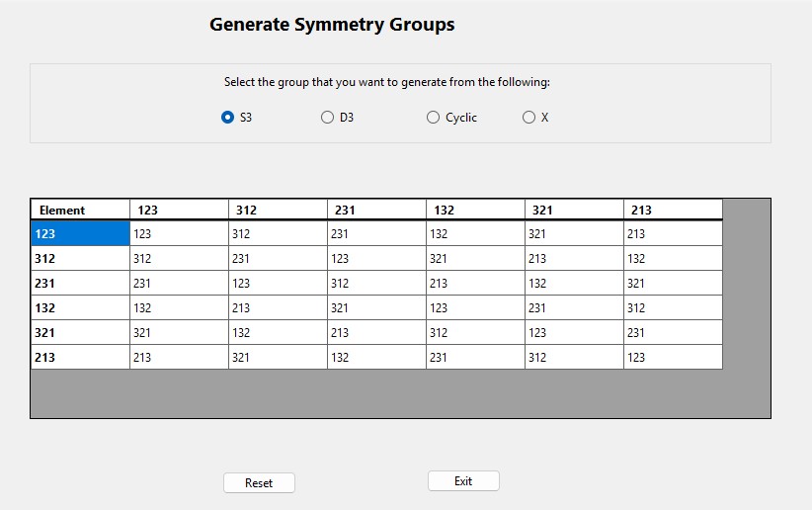Screen dimensions: 812x510
Task: Click cell in row 321, column 123
Action: pyautogui.click(x=179, y=332)
